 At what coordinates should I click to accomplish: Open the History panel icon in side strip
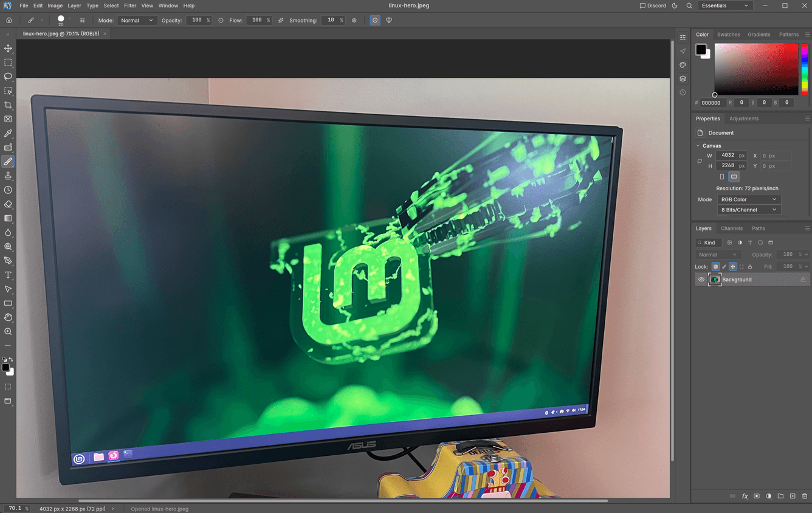pyautogui.click(x=683, y=92)
